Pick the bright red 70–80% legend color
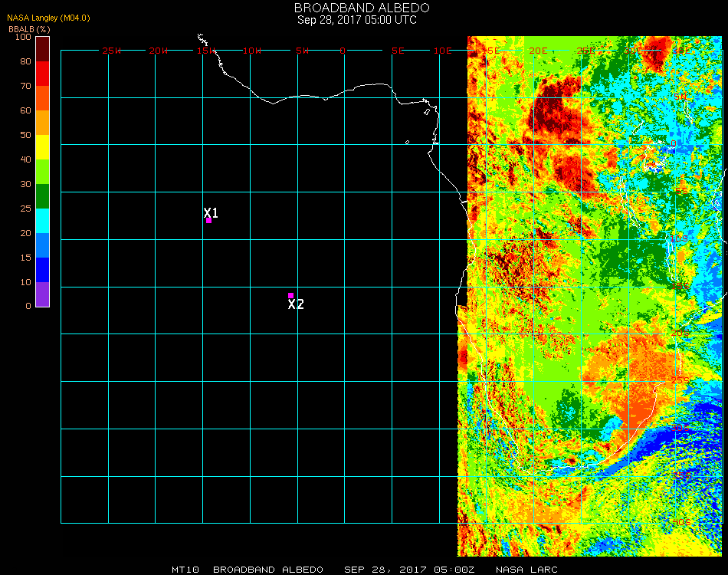The image size is (728, 575). click(43, 74)
